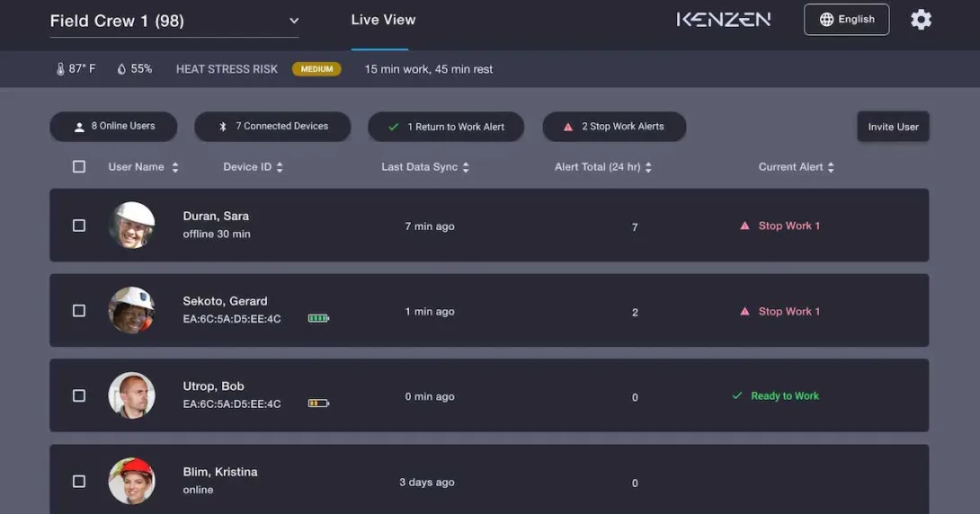This screenshot has height=514, width=980.
Task: Open settings via the gear icon
Action: [x=921, y=20]
